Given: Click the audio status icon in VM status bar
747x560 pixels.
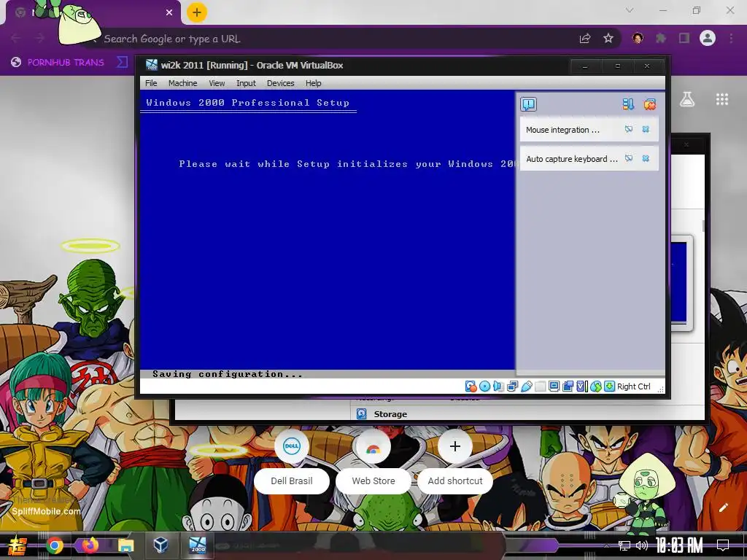Looking at the screenshot, I should pos(498,386).
